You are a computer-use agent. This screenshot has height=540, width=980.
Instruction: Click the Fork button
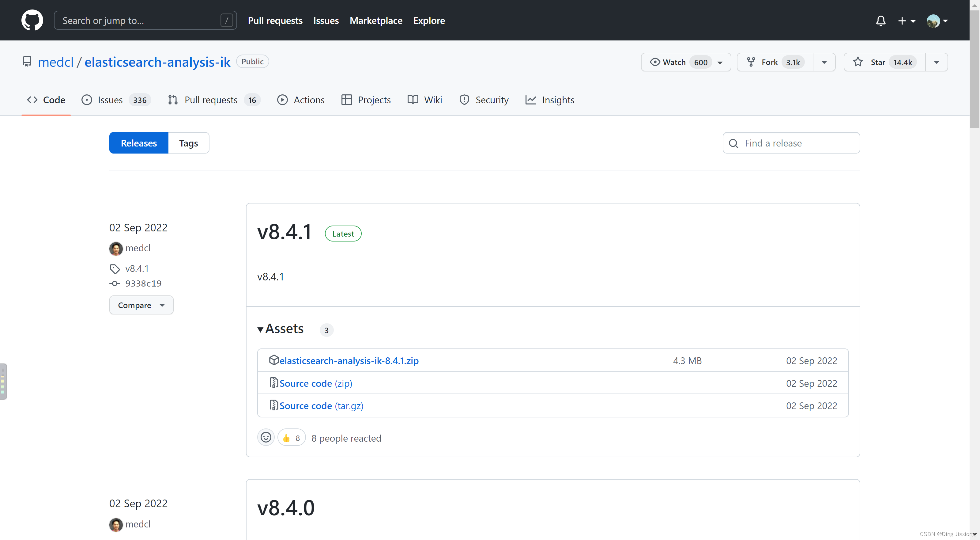click(x=775, y=62)
